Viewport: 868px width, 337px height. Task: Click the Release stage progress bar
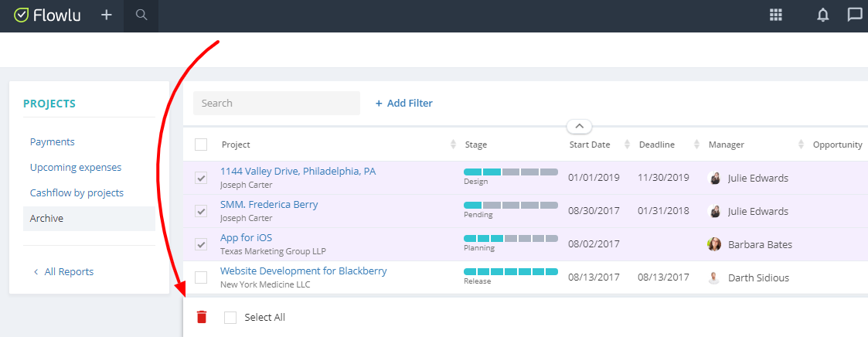(510, 272)
